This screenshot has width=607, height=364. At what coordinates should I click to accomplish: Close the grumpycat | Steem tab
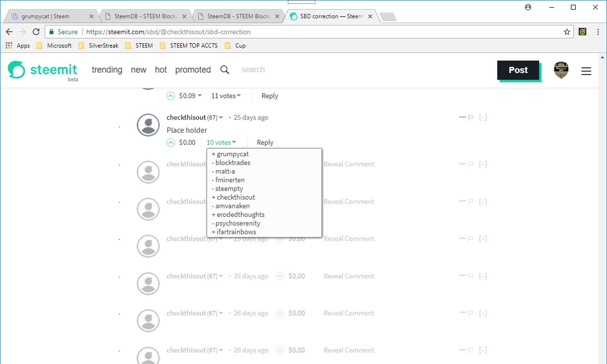[x=91, y=16]
